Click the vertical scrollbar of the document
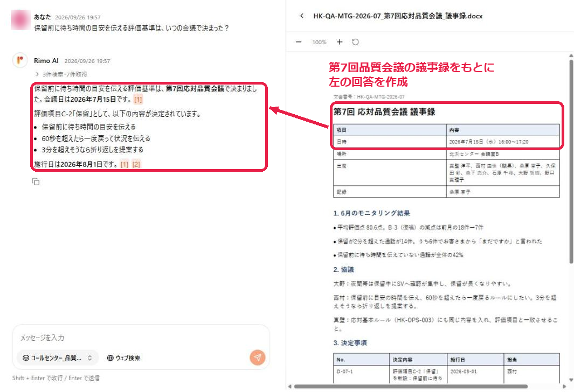The image size is (574, 392). tap(571, 161)
